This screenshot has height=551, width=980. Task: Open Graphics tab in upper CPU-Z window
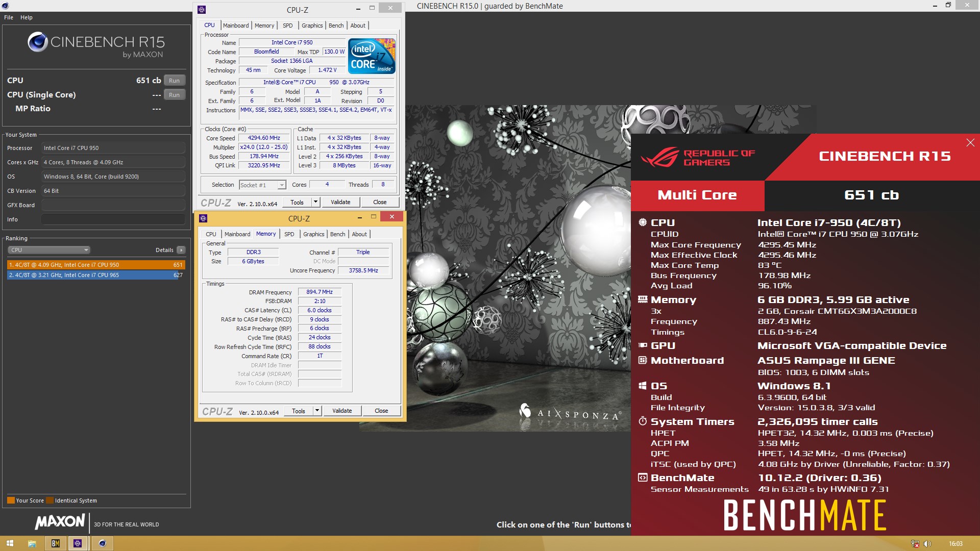312,26
